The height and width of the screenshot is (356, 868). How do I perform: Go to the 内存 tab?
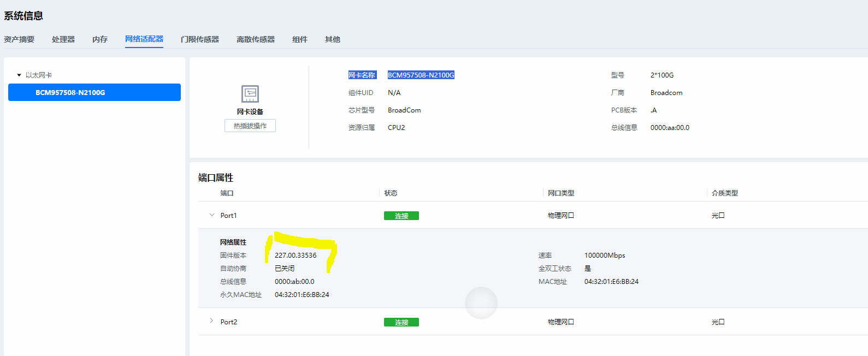click(x=100, y=39)
